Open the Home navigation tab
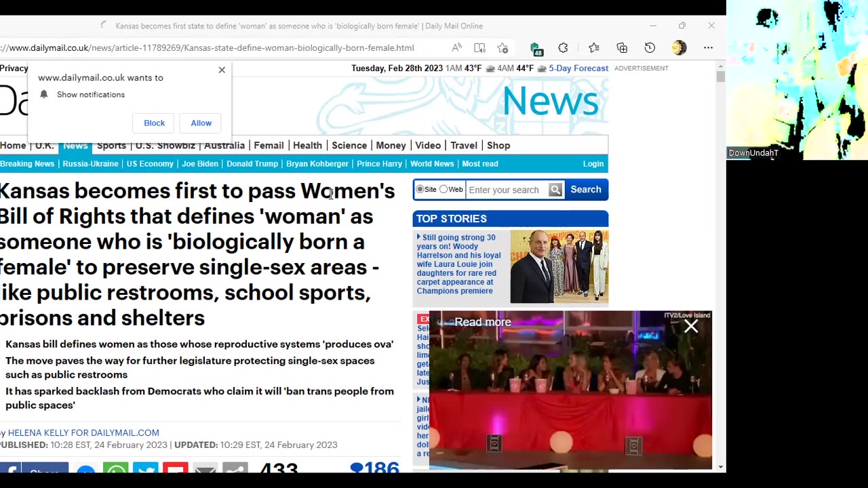The width and height of the screenshot is (868, 488). tap(13, 145)
